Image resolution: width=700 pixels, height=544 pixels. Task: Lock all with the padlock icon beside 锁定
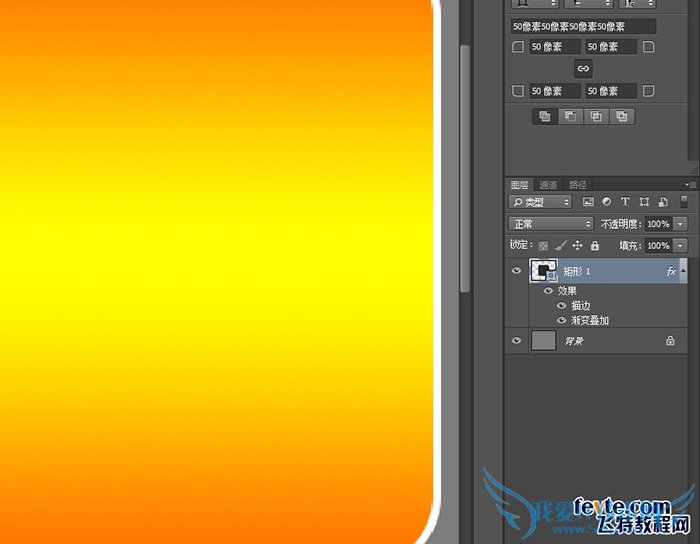click(595, 245)
